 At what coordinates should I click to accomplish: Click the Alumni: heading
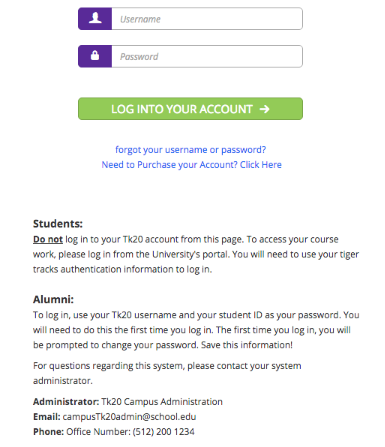[53, 299]
